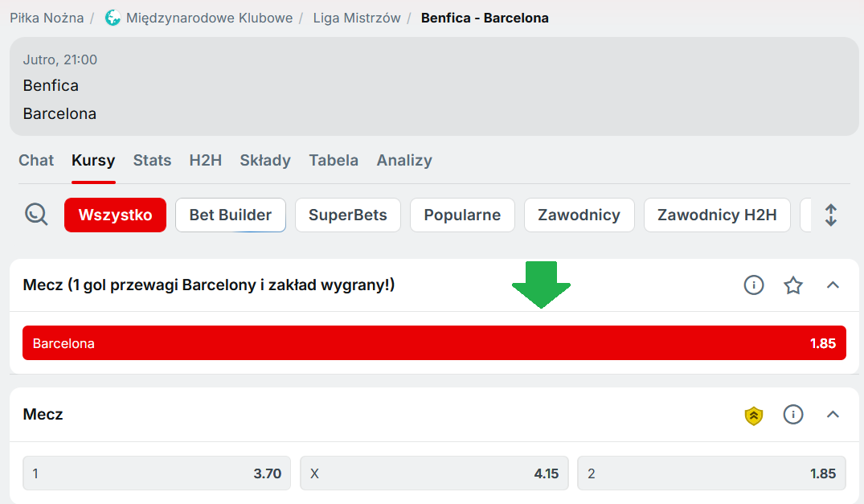The height and width of the screenshot is (504, 864).
Task: Select the Składy tab
Action: pos(265,160)
